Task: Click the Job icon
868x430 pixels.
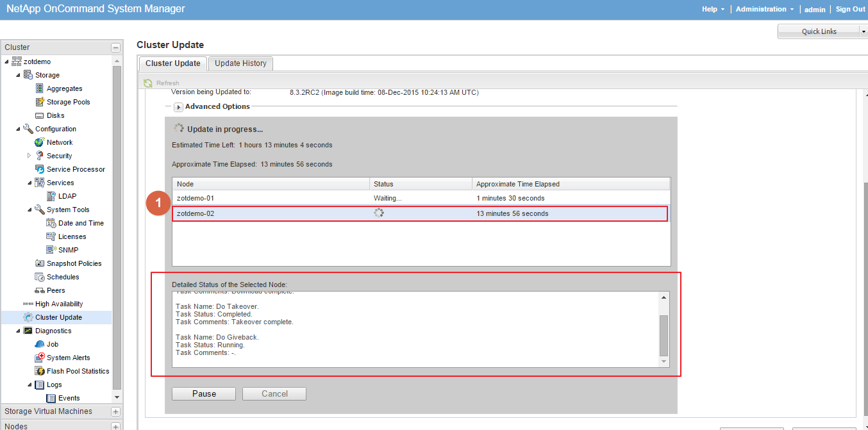Action: 40,344
